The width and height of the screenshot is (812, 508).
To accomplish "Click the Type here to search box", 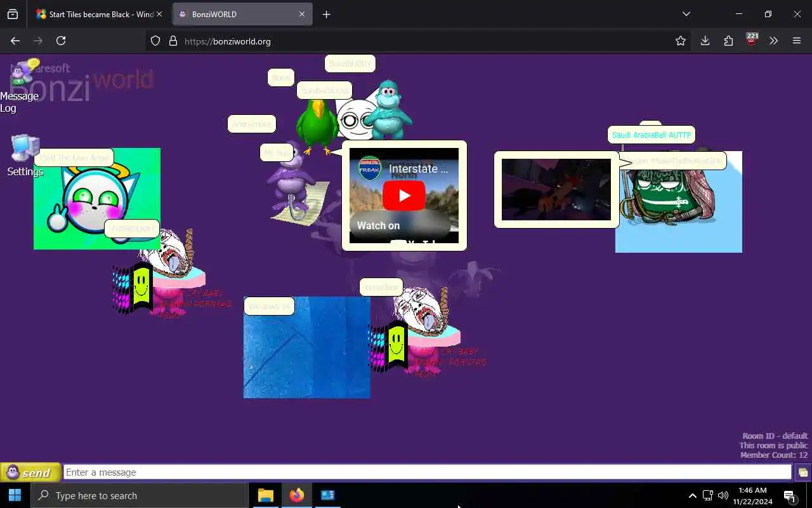I will coord(140,495).
